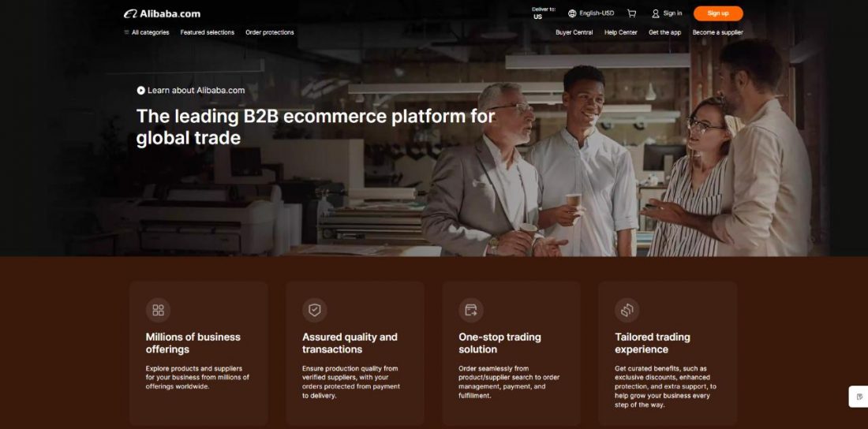Click the text 'Ensure production quality from verified suppliers'
Image resolution: width=868 pixels, height=429 pixels.
coord(350,373)
